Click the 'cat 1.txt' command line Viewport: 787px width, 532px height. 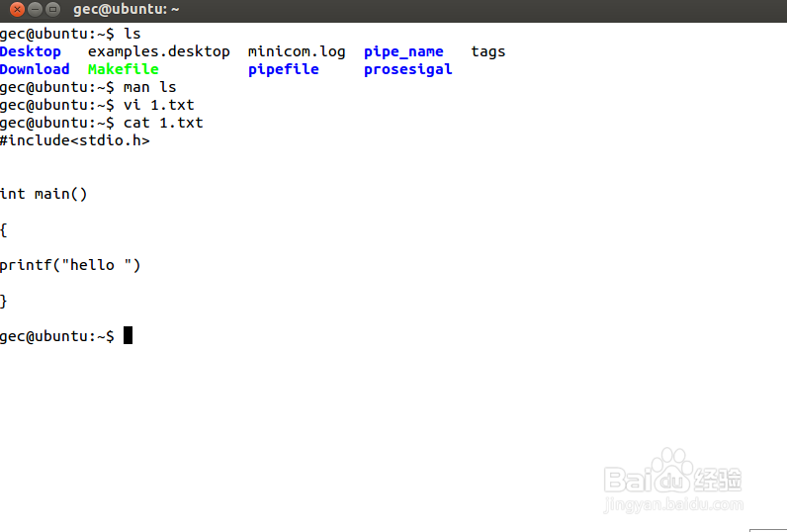102,123
